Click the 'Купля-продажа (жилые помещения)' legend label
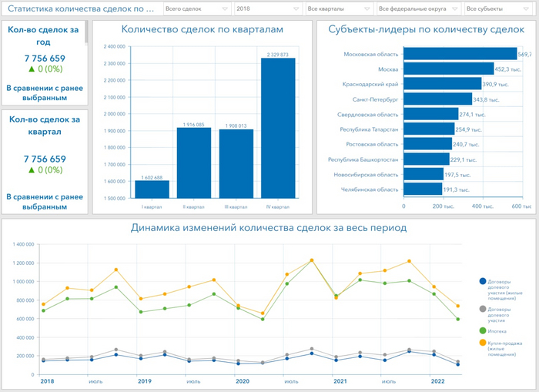539x392 pixels. click(x=505, y=349)
